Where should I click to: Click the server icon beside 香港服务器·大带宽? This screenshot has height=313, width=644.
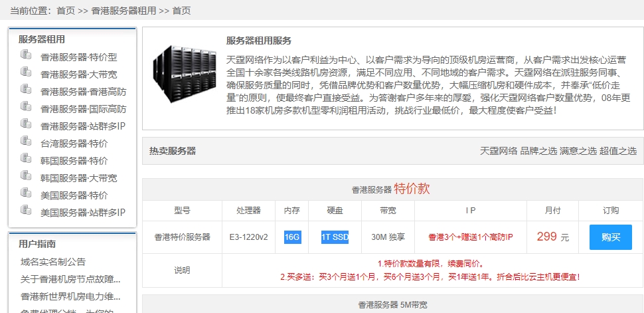coord(26,72)
